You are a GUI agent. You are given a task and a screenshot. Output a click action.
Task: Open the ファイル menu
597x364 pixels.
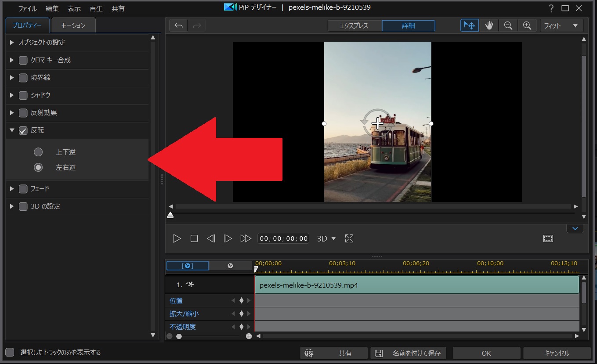(27, 8)
